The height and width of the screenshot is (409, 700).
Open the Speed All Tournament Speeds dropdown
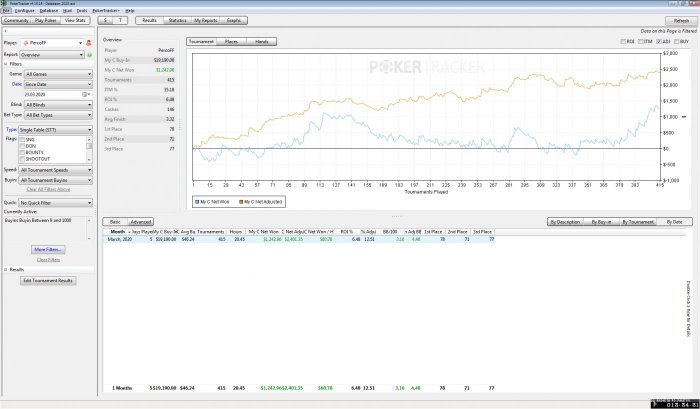point(55,170)
